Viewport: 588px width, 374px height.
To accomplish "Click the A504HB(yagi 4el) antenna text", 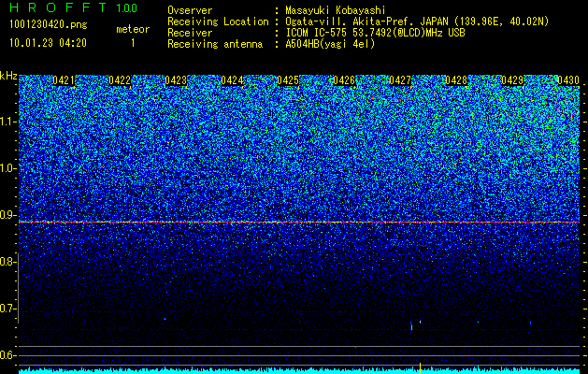I will tap(330, 44).
